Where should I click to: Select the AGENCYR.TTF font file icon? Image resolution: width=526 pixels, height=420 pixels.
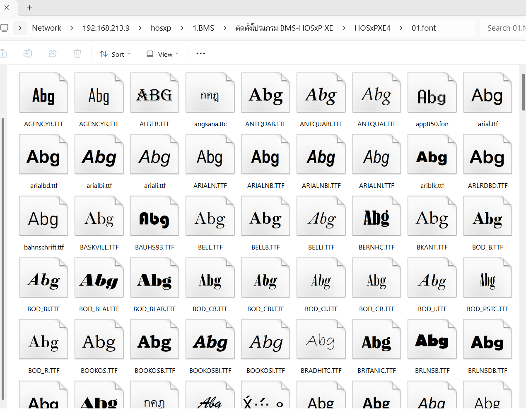coord(99,93)
